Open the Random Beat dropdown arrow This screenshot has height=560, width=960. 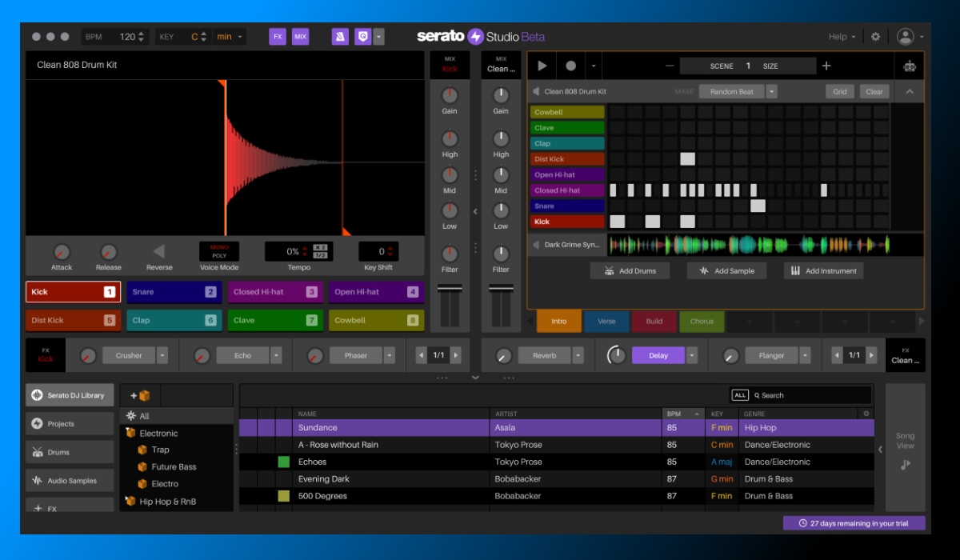tap(771, 92)
